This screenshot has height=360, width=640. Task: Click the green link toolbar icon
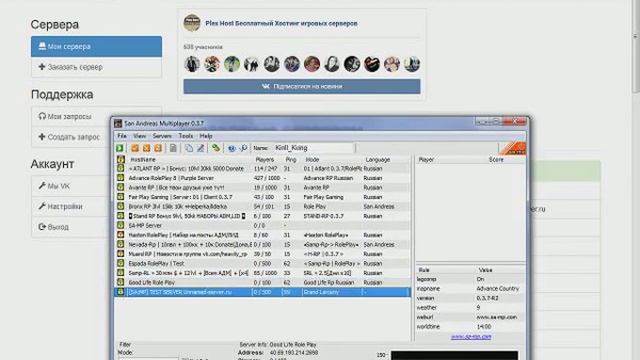(216, 148)
